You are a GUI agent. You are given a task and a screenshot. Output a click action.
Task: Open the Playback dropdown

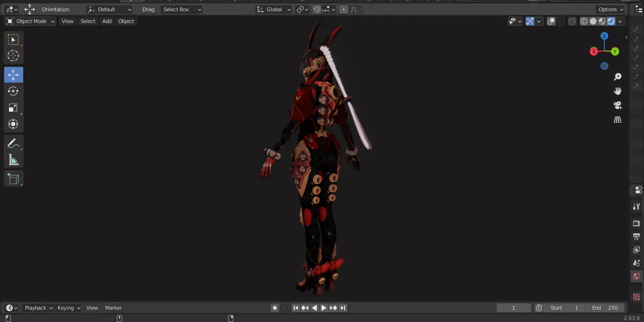(39, 308)
